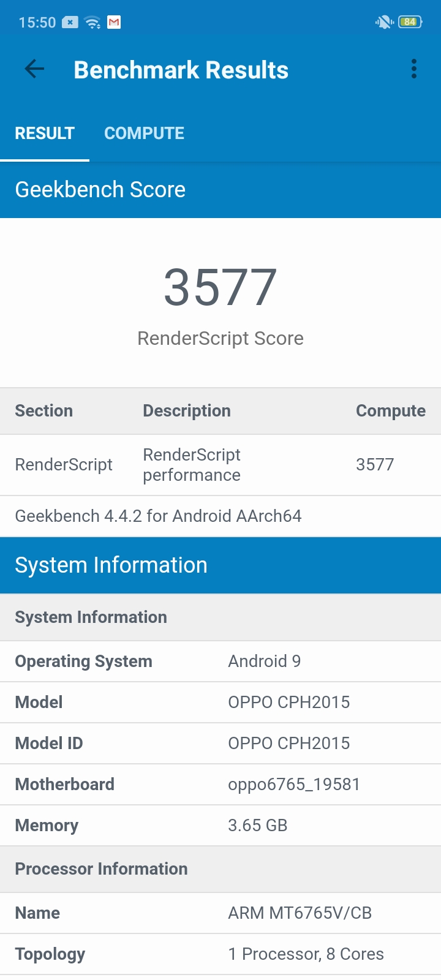Tap the Operating System label
Image resolution: width=441 pixels, height=980 pixels.
tap(84, 661)
